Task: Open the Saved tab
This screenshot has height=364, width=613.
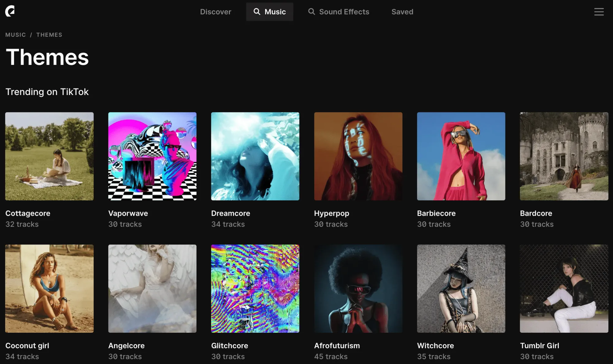Action: (402, 12)
